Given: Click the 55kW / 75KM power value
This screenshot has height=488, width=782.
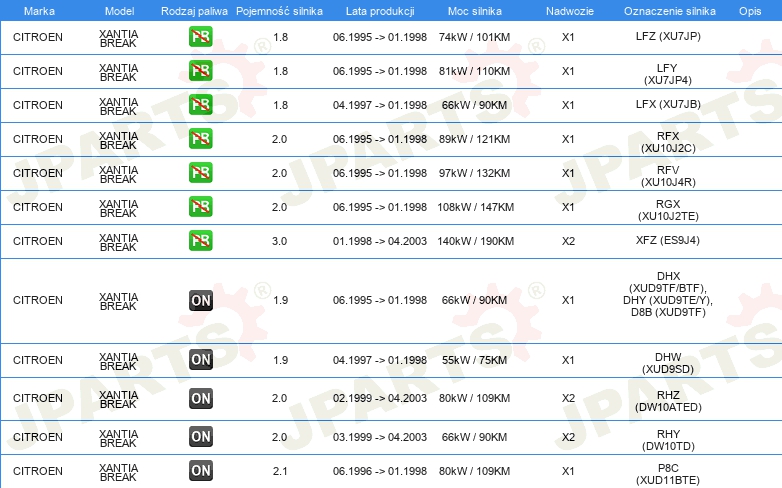Looking at the screenshot, I should click(x=474, y=360).
